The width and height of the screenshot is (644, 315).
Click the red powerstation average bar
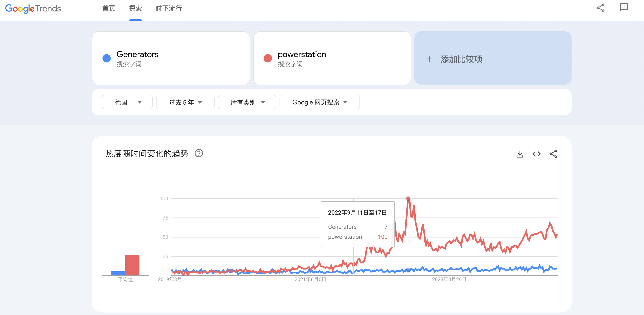[x=132, y=265]
